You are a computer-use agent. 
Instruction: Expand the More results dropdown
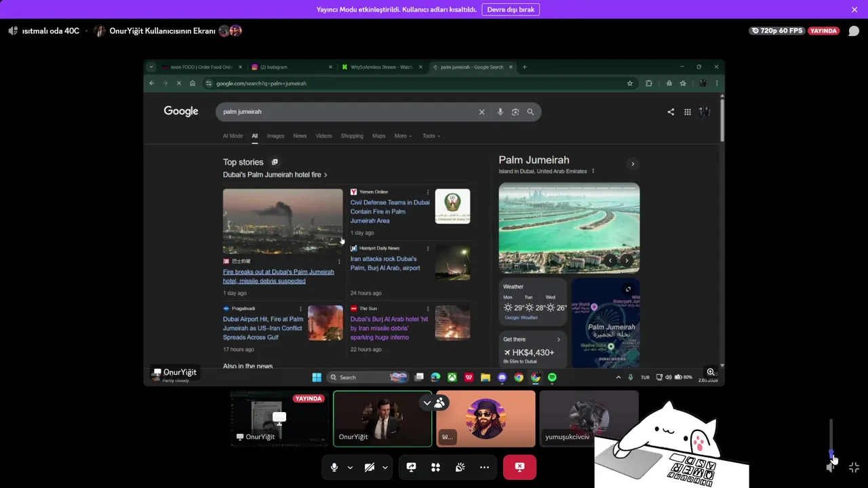click(403, 136)
